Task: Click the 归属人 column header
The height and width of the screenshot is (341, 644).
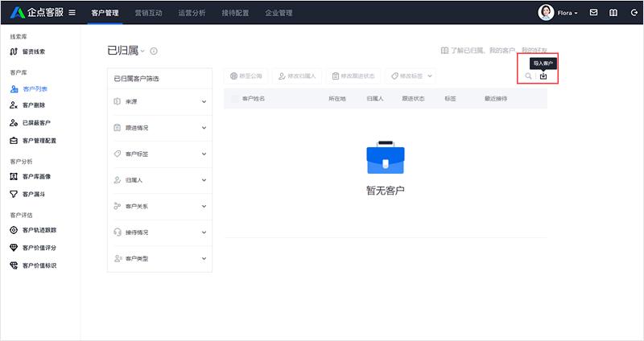Action: point(375,99)
